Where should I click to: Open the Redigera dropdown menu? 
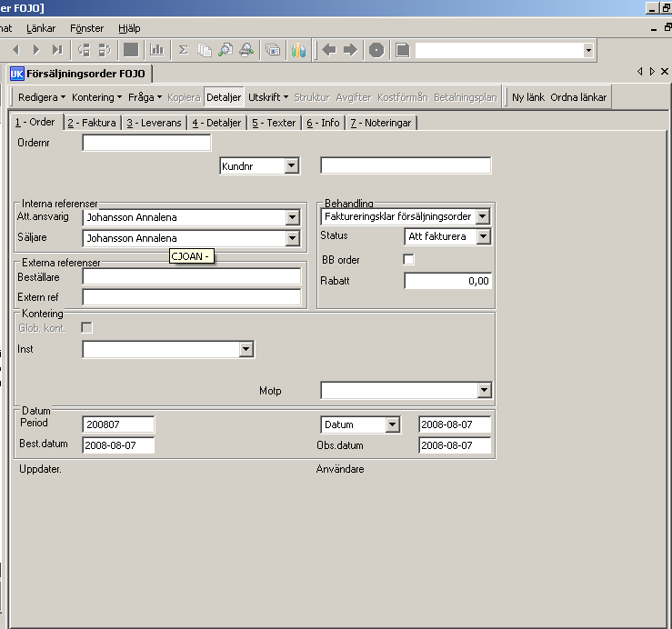point(42,97)
